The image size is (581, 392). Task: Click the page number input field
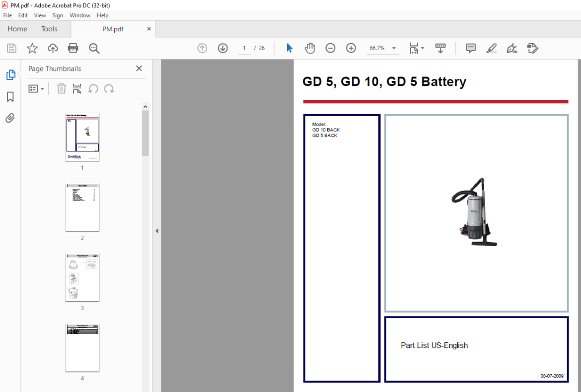coord(244,48)
